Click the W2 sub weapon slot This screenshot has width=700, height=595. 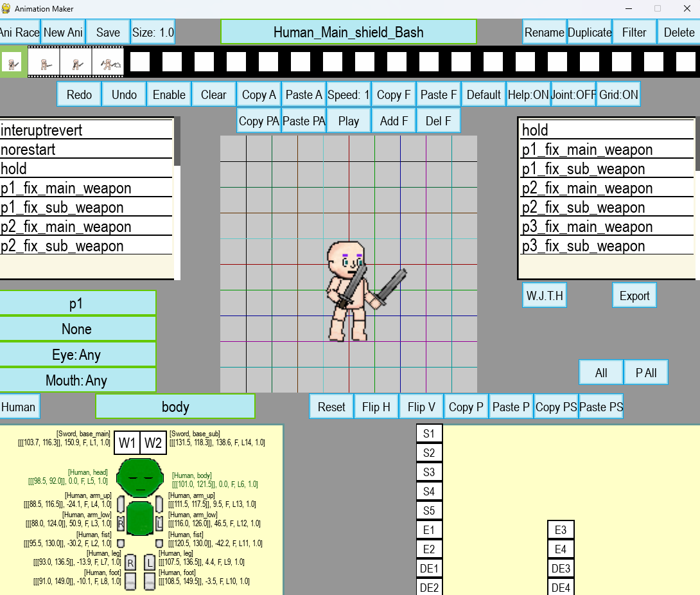point(153,443)
